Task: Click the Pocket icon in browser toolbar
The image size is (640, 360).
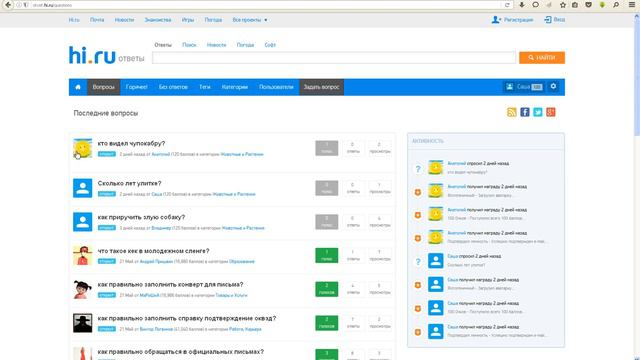Action: [x=588, y=5]
